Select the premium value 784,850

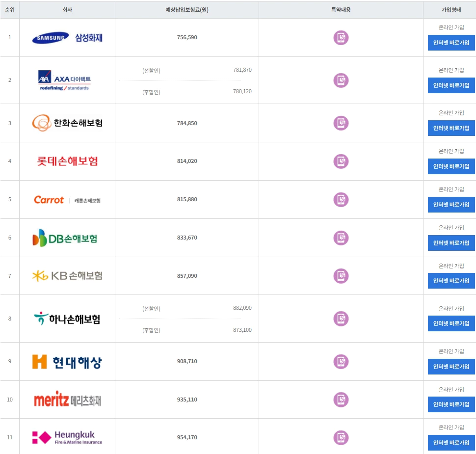(187, 123)
